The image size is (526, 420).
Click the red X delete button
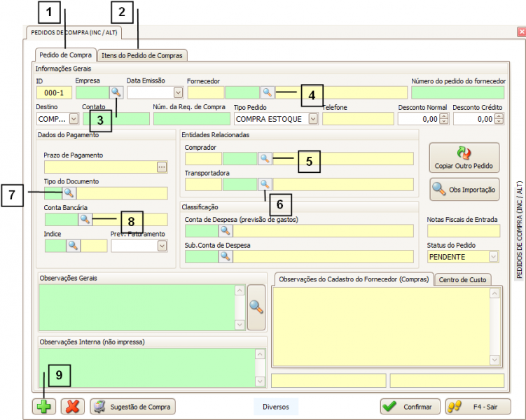[72, 407]
